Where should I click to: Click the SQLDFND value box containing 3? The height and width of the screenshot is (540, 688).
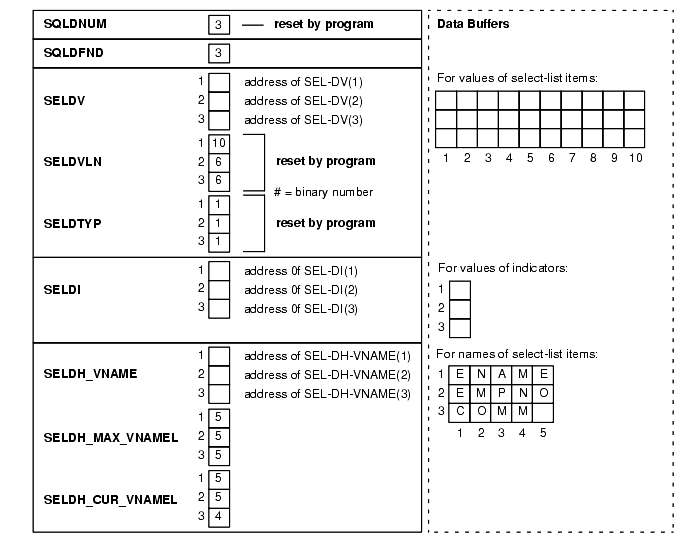click(219, 53)
